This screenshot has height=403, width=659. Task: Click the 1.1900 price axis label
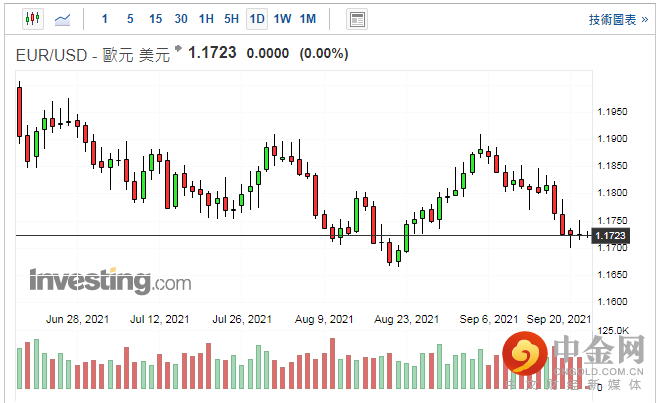tap(612, 139)
